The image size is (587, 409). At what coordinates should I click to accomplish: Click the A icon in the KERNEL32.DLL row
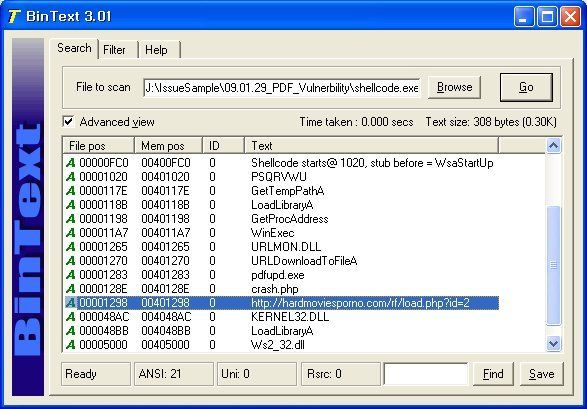(x=70, y=317)
